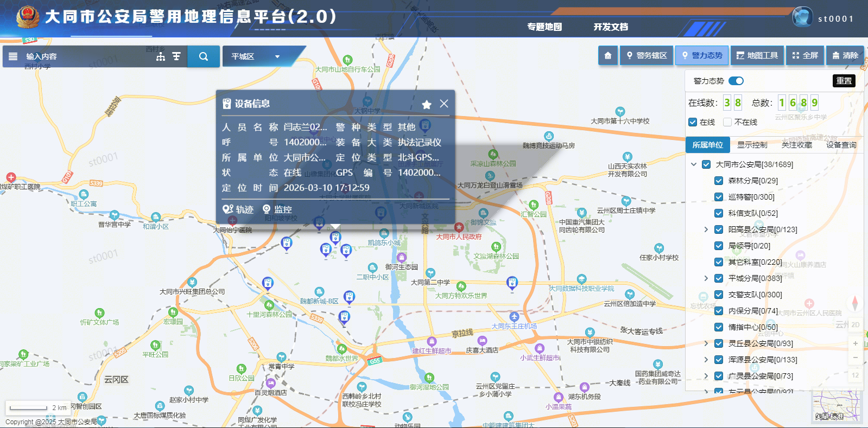The width and height of the screenshot is (868, 428).
Task: Toggle 警力态势 toolbar button
Action: pos(702,55)
